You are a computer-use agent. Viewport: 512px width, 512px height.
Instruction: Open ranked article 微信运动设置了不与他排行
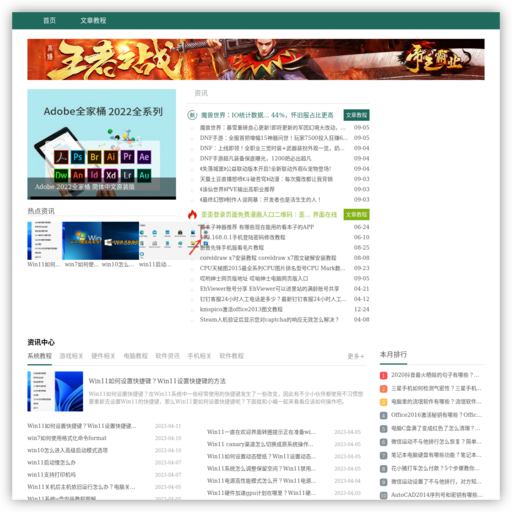pyautogui.click(x=436, y=482)
